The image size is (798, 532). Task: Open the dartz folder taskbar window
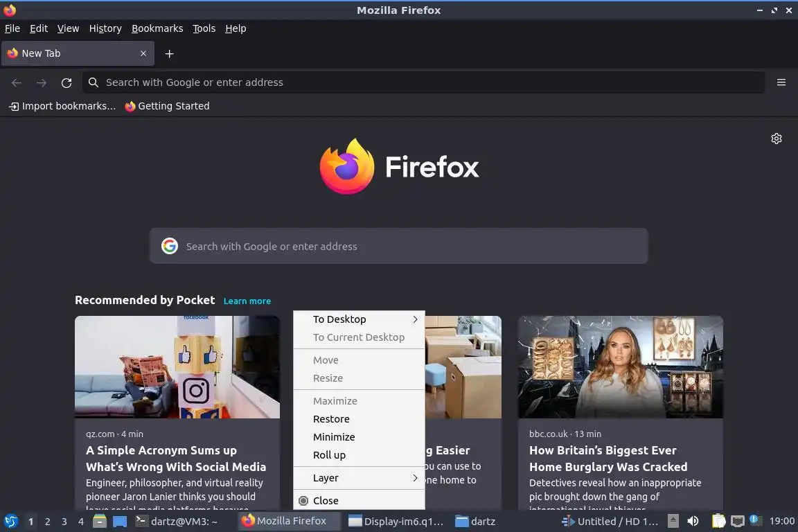point(475,522)
